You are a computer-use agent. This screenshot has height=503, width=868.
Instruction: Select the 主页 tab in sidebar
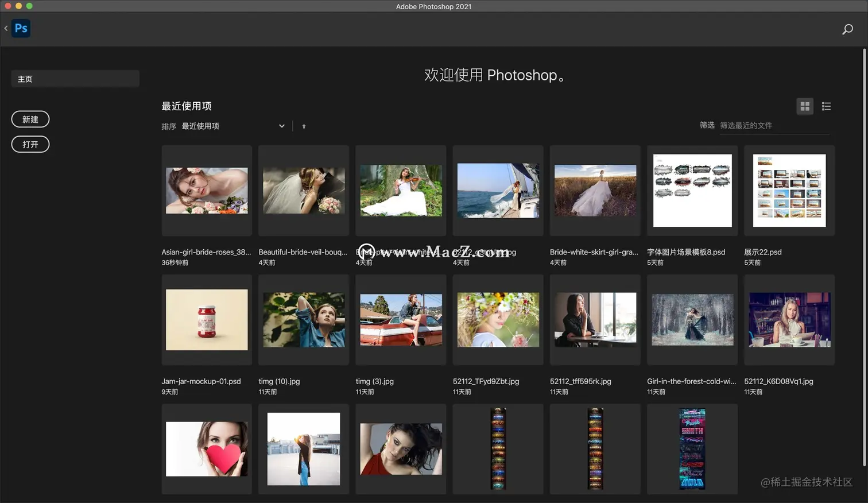point(75,79)
